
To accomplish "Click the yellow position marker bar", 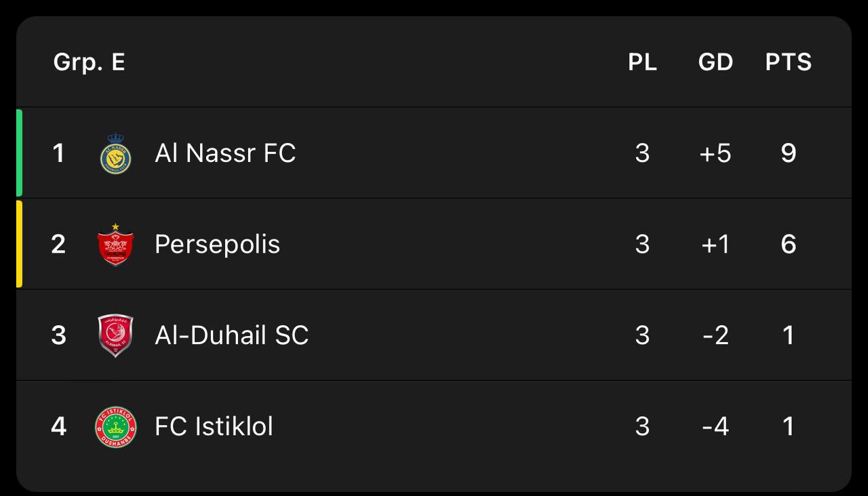I will coord(20,244).
